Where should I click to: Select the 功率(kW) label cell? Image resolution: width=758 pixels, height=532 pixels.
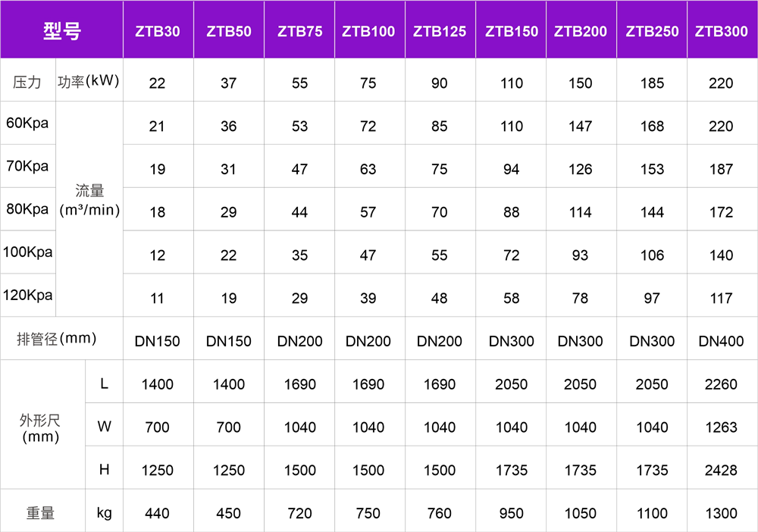click(x=89, y=81)
